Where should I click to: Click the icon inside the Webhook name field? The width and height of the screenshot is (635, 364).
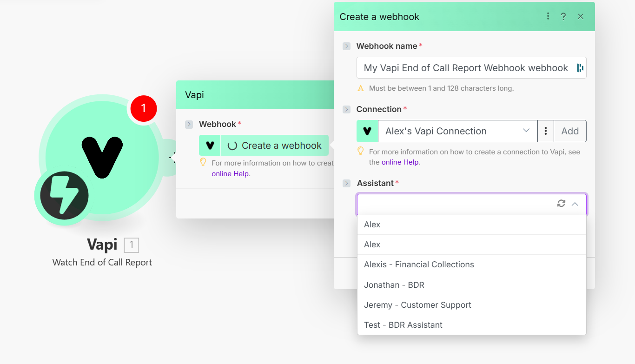[580, 68]
